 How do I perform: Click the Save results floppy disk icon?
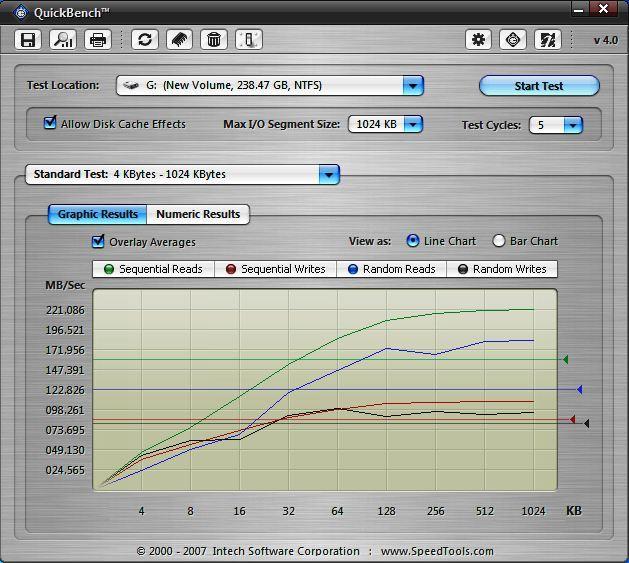pyautogui.click(x=28, y=40)
